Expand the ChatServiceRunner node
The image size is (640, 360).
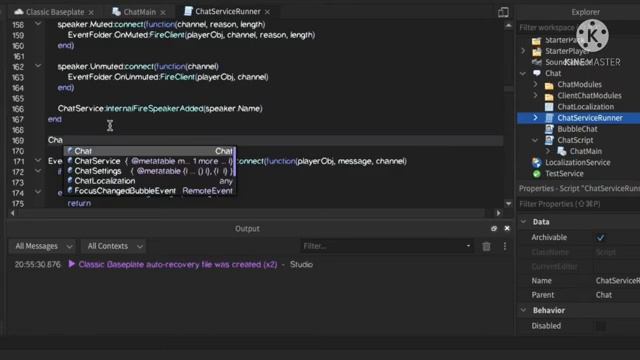click(x=536, y=118)
